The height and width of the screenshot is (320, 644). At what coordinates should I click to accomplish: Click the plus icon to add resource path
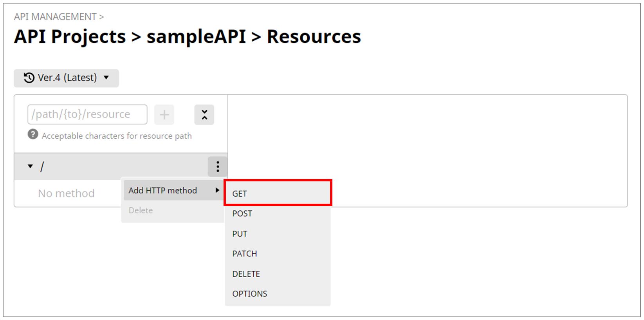click(164, 115)
